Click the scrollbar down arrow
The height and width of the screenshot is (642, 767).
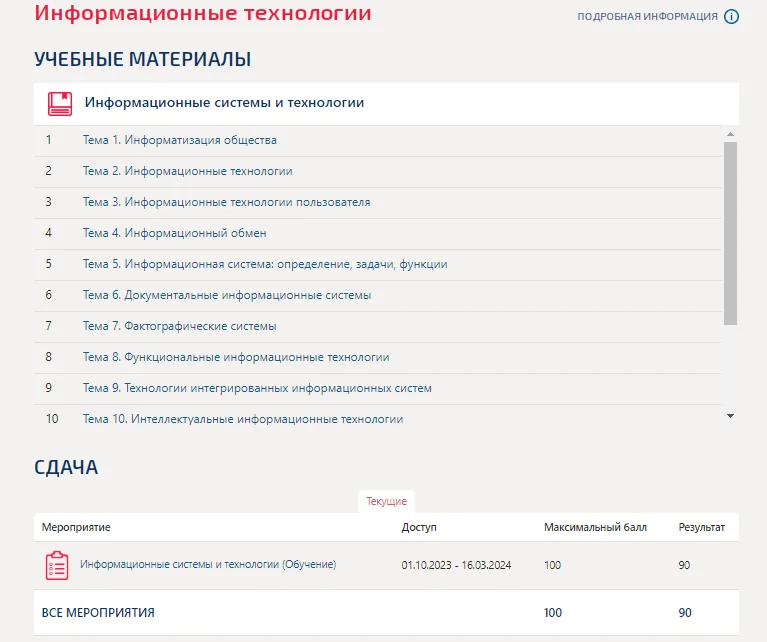pos(730,416)
